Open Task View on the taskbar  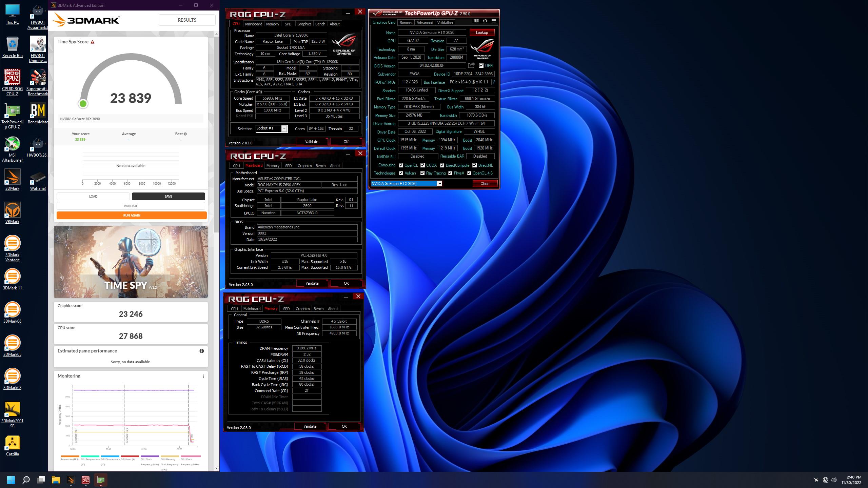click(x=41, y=480)
